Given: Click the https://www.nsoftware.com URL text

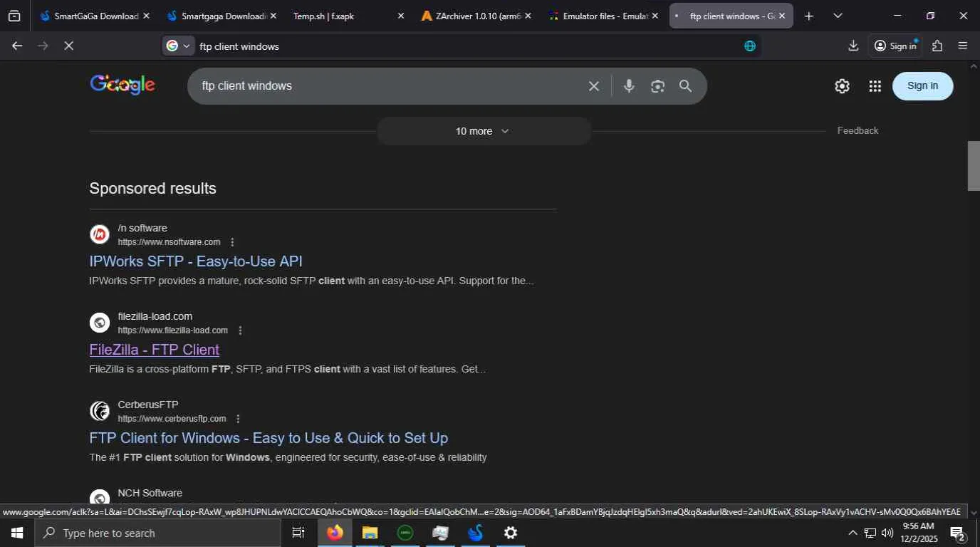Looking at the screenshot, I should click(170, 242).
